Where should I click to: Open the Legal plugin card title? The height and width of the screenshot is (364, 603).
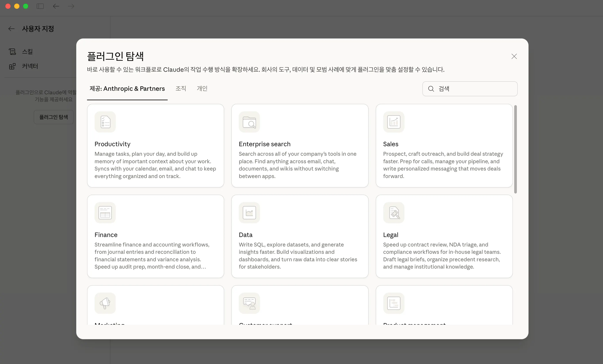pyautogui.click(x=391, y=235)
